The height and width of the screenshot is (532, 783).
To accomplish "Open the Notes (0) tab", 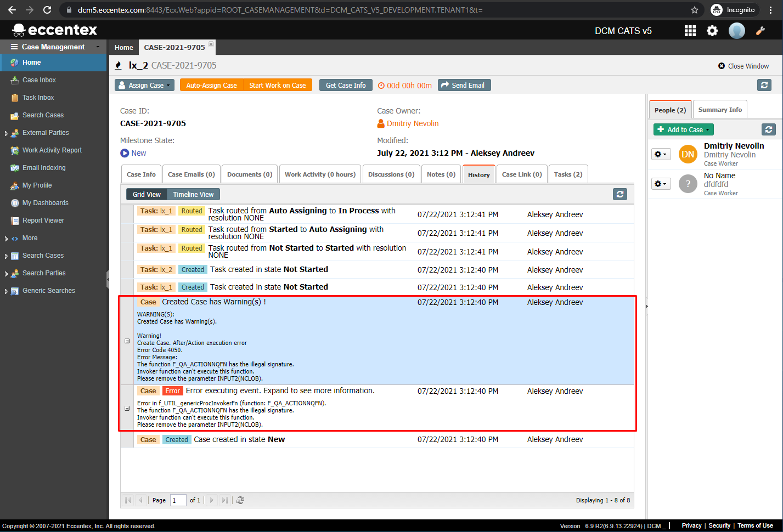I will point(441,174).
